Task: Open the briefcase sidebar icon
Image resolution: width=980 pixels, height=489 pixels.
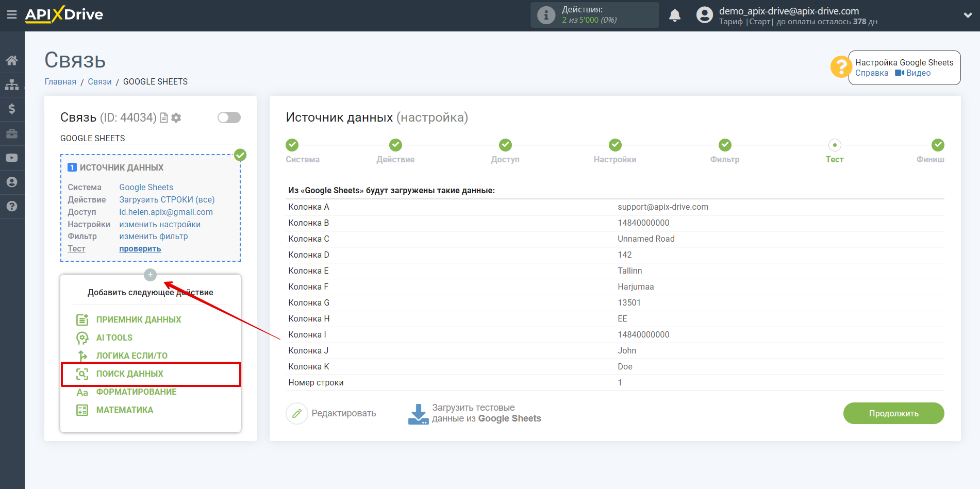Action: point(12,133)
